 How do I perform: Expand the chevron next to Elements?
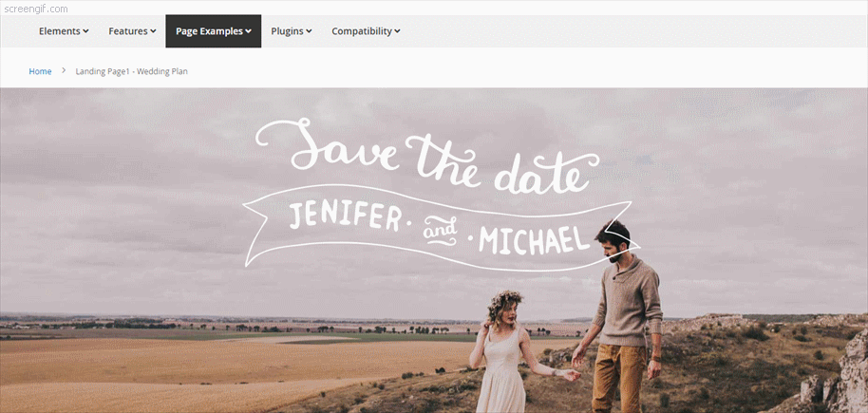(x=85, y=31)
